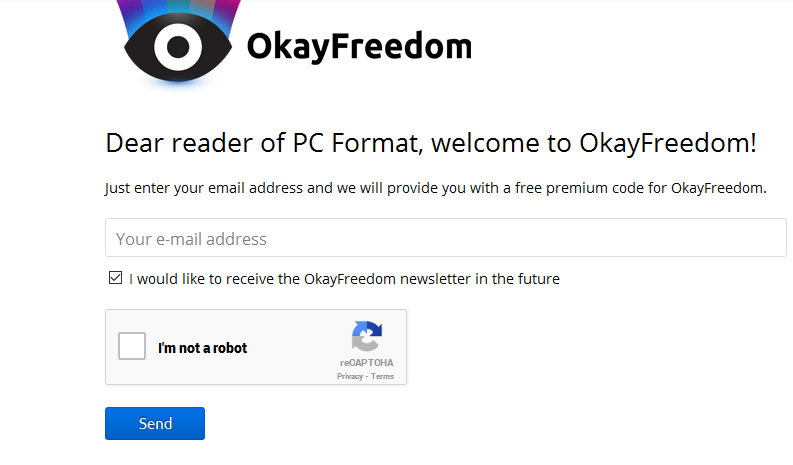Screen dimensions: 793x465
Task: Click the reCAPTCHA swirl logo icon
Action: pyautogui.click(x=367, y=337)
